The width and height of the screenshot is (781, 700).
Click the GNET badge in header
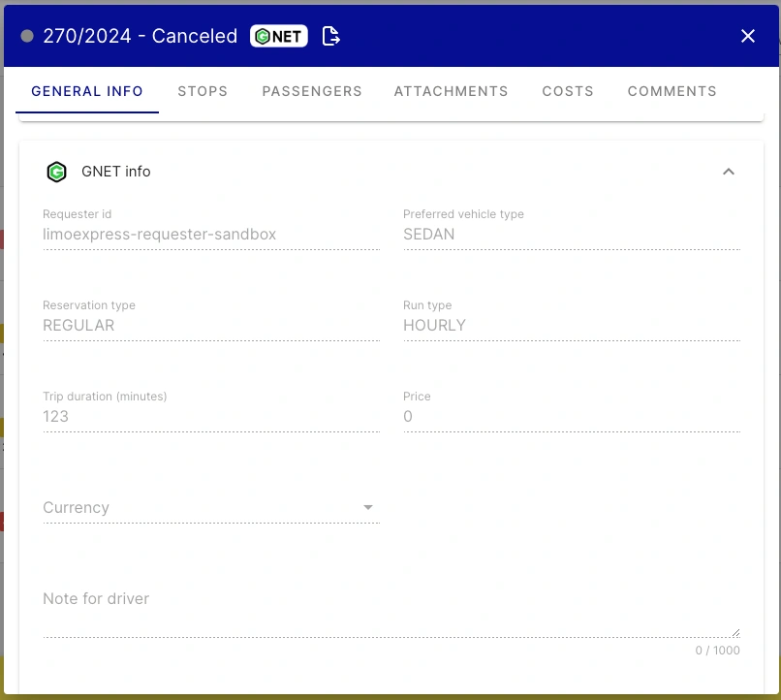click(x=278, y=37)
